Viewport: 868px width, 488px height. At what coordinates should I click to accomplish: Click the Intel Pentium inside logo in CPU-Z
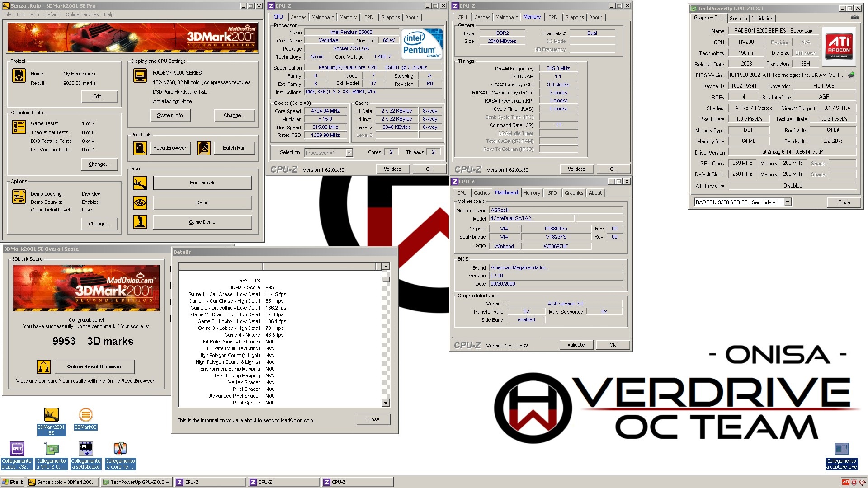pyautogui.click(x=422, y=44)
